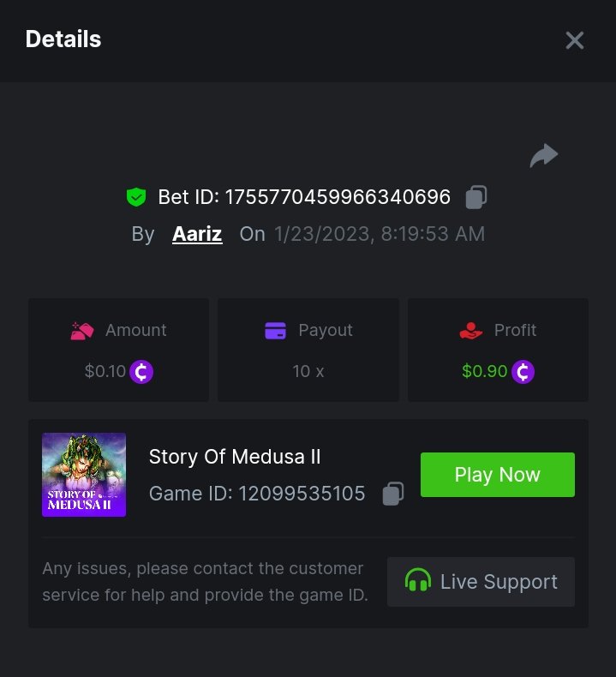Click the purple coin beside $0.10

(x=141, y=372)
